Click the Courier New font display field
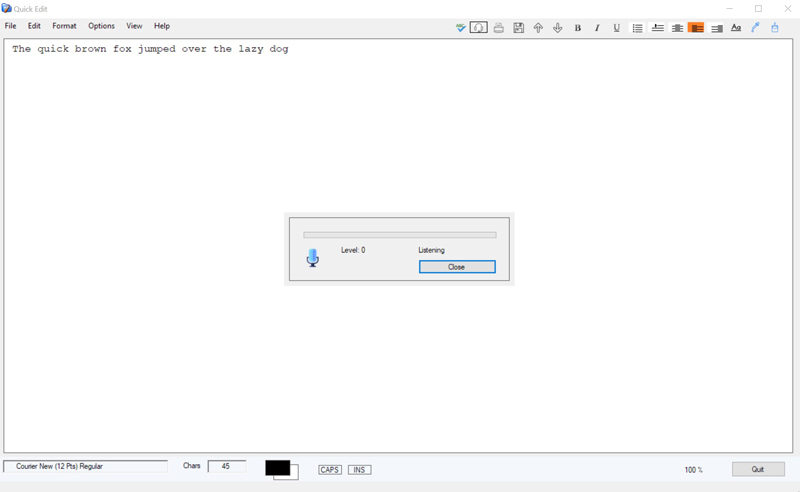Viewport: 800px width, 492px height. pos(85,466)
